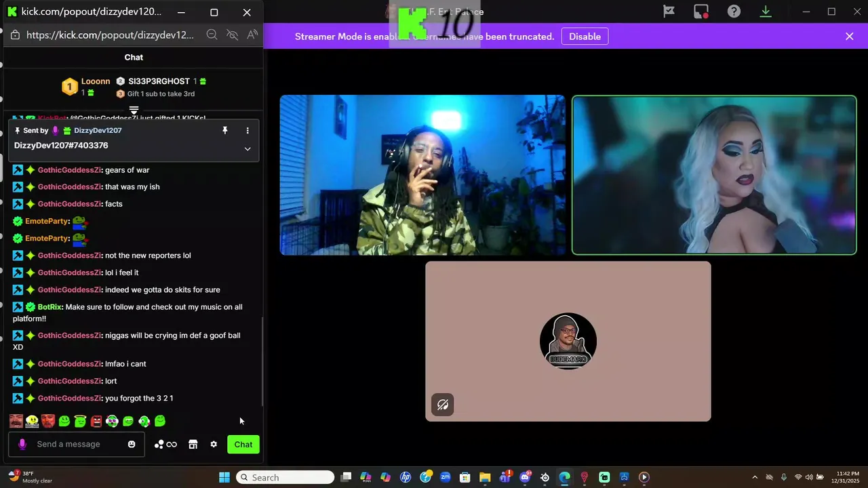The image size is (868, 488).
Task: Click the DUDEMARO avatar in call tile
Action: point(568,341)
